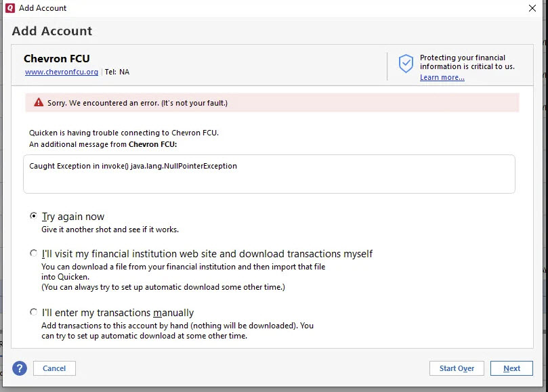Click the "Chevron FCU" bank name heading
This screenshot has height=392, width=548.
tap(56, 58)
